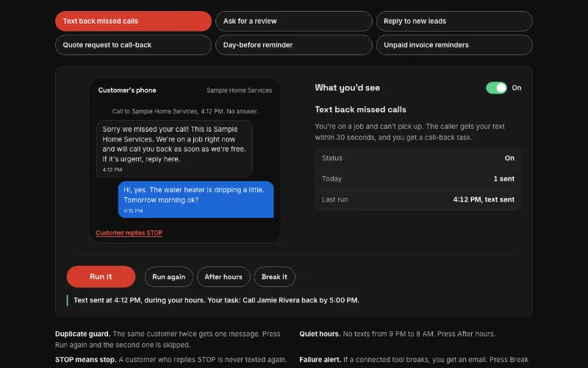This screenshot has width=588, height=368.
Task: Click the After hours button
Action: [x=223, y=277]
